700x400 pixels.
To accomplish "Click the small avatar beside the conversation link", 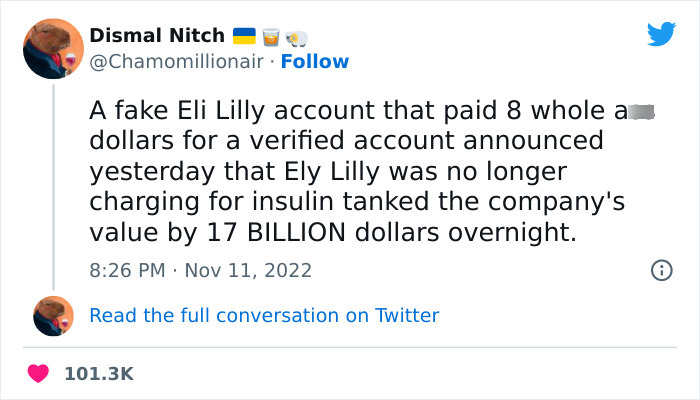I will coord(53,315).
